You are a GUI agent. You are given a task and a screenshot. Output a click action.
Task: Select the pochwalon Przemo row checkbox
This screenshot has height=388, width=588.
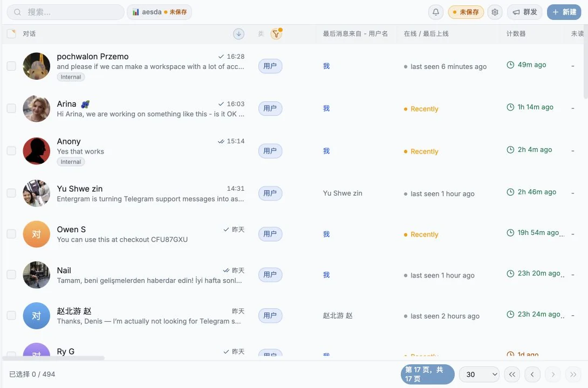point(11,66)
